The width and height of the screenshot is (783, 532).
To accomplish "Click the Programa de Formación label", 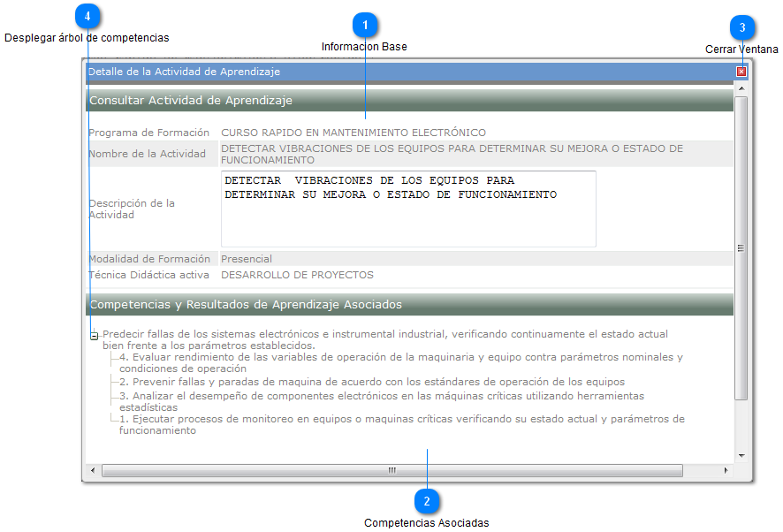I will 148,133.
